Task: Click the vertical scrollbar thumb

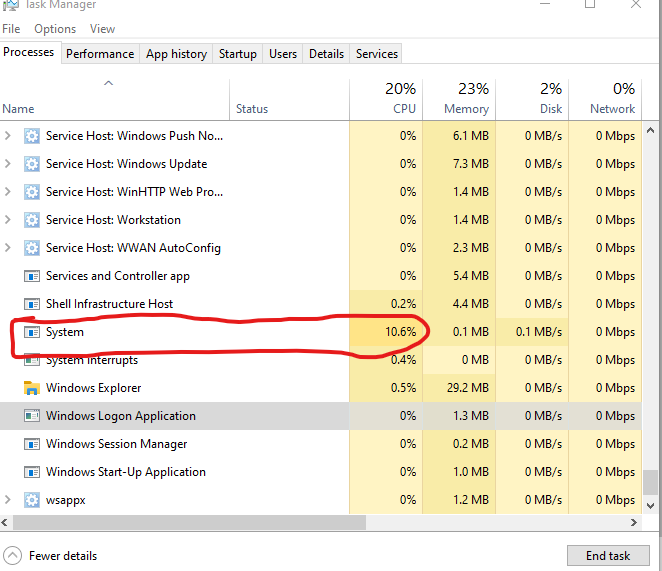Action: tap(651, 482)
